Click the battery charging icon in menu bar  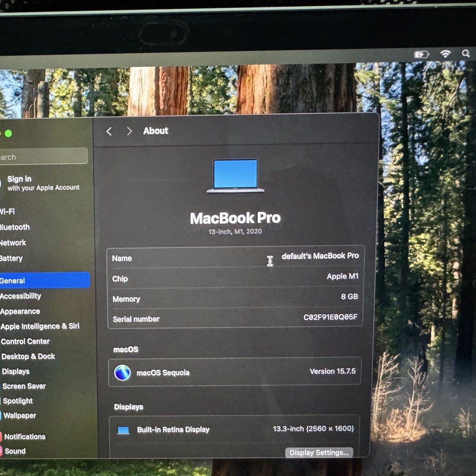(x=421, y=55)
